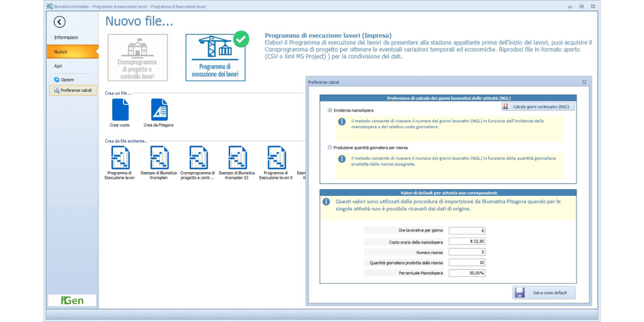Click Salva come default button
The image size is (644, 322).
[x=544, y=292]
